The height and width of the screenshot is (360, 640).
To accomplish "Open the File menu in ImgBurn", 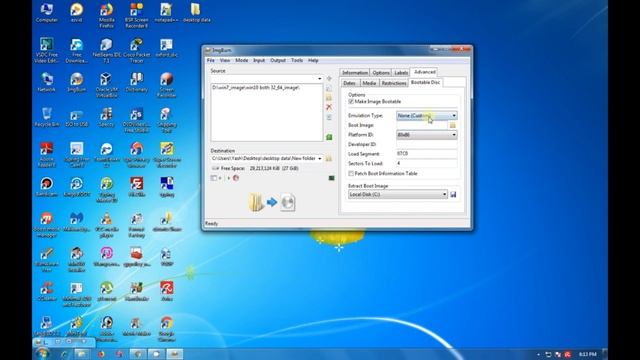I will (211, 60).
